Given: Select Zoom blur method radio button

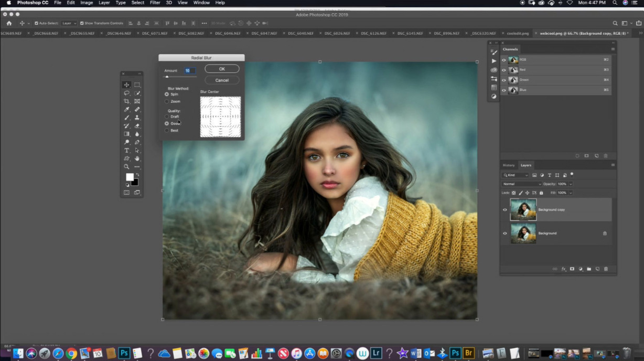Looking at the screenshot, I should [x=167, y=101].
